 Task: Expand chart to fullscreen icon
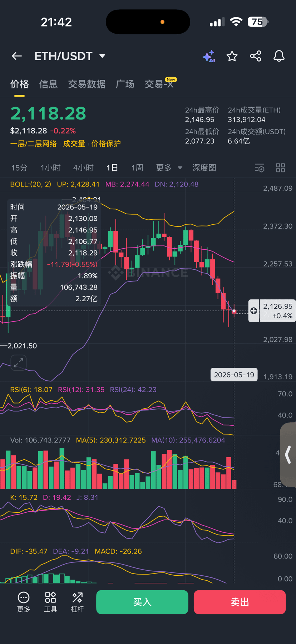[x=19, y=363]
